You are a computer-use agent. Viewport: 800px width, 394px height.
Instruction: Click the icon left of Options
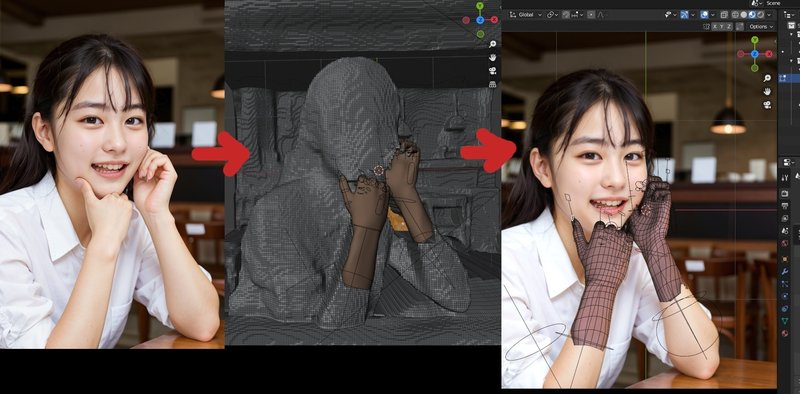(x=739, y=27)
